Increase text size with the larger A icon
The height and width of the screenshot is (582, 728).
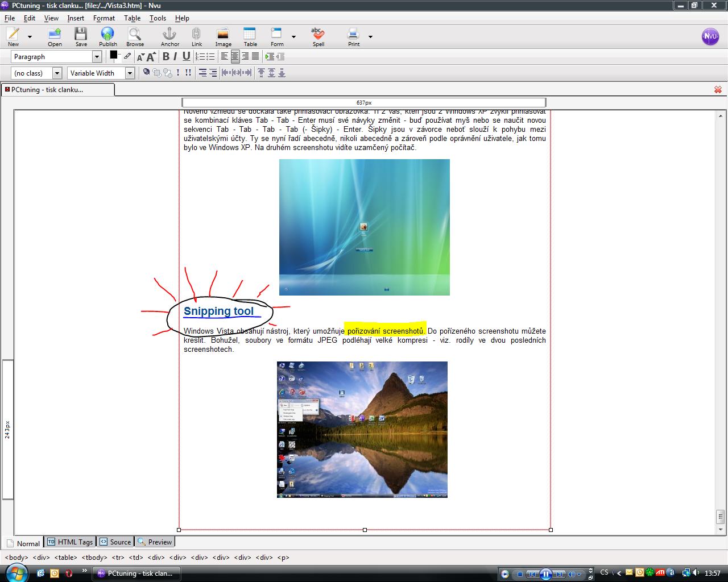click(x=151, y=56)
